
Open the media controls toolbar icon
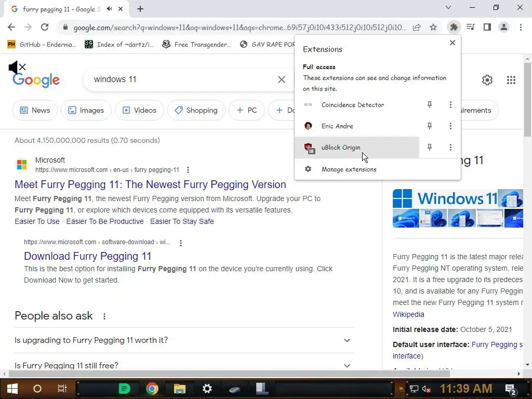pos(470,27)
